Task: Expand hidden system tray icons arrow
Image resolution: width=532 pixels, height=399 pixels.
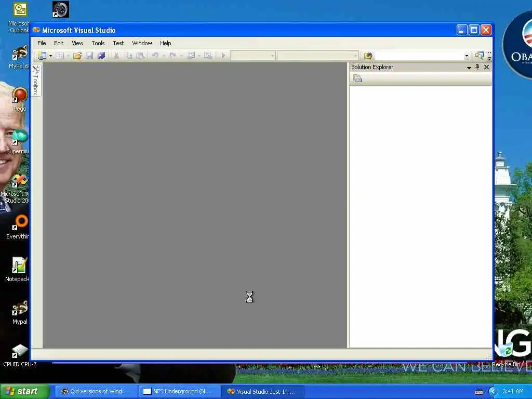Action: click(x=493, y=392)
